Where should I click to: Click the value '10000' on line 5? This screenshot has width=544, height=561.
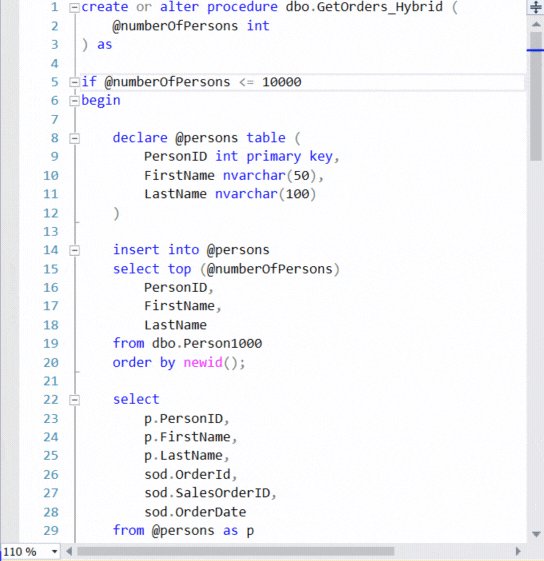[x=282, y=82]
